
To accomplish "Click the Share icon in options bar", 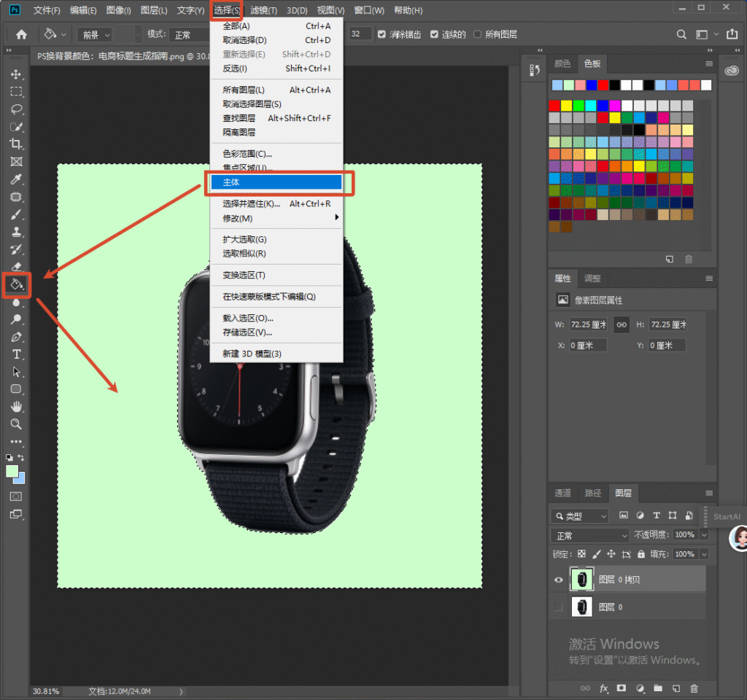I will click(x=732, y=34).
